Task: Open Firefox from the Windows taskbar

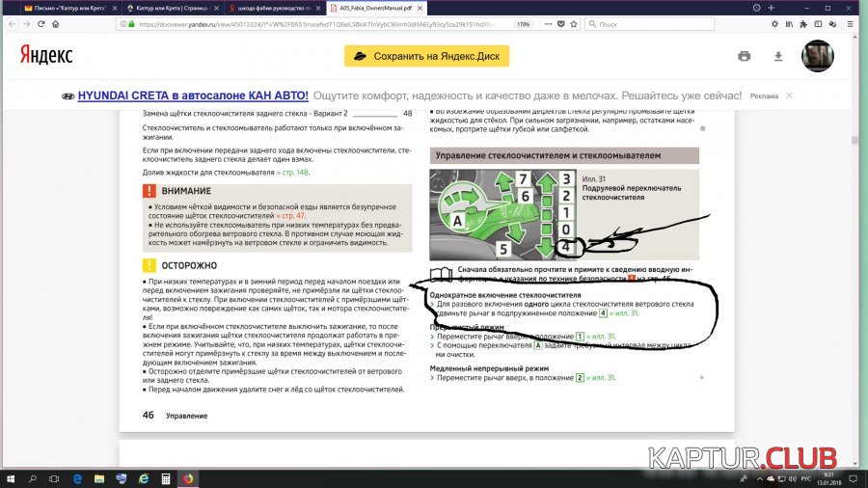Action: point(187,478)
